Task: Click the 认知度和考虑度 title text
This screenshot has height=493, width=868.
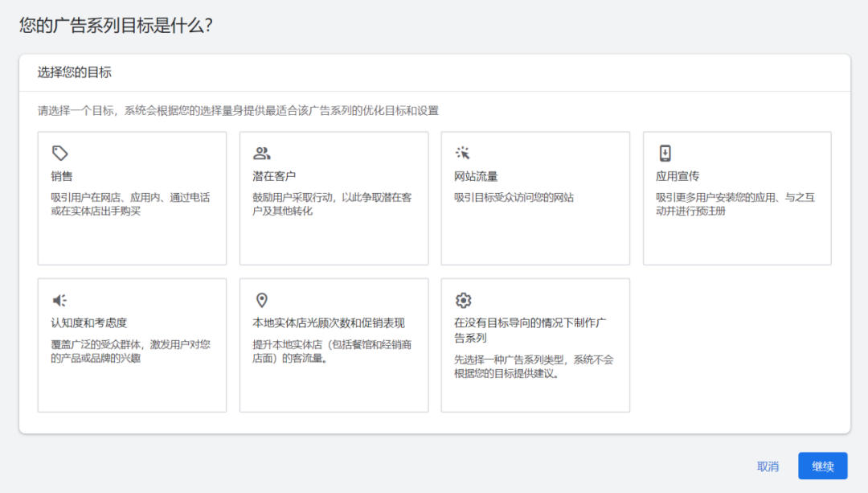Action: [x=89, y=323]
